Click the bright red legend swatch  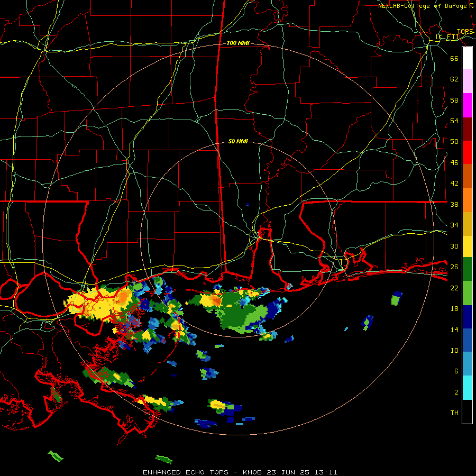point(467,152)
